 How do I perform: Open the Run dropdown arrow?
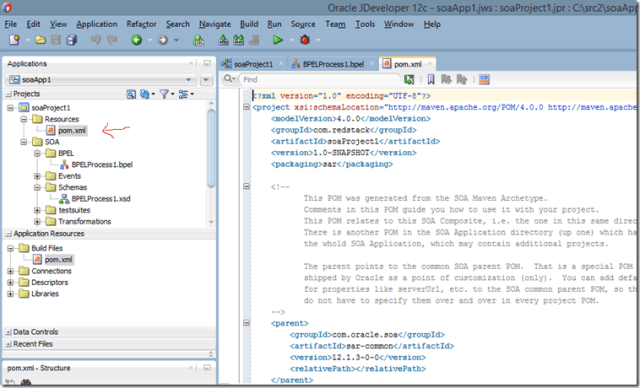click(x=292, y=40)
